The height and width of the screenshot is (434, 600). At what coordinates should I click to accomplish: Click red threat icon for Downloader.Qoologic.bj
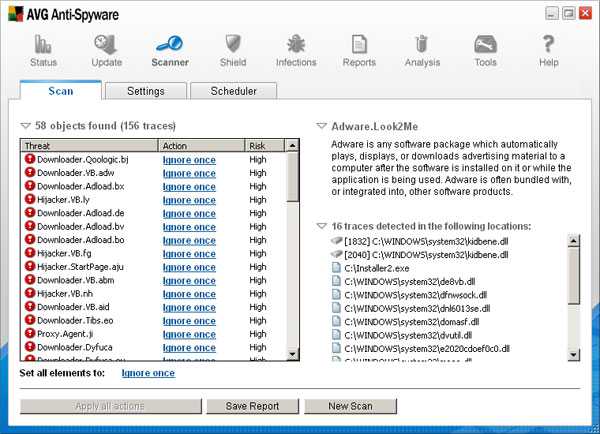tap(30, 159)
